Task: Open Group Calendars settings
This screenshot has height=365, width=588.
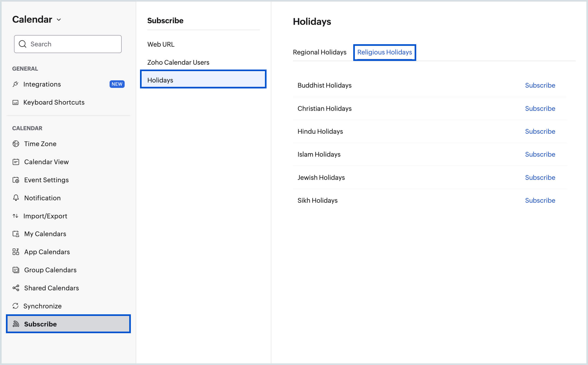Action: point(50,270)
